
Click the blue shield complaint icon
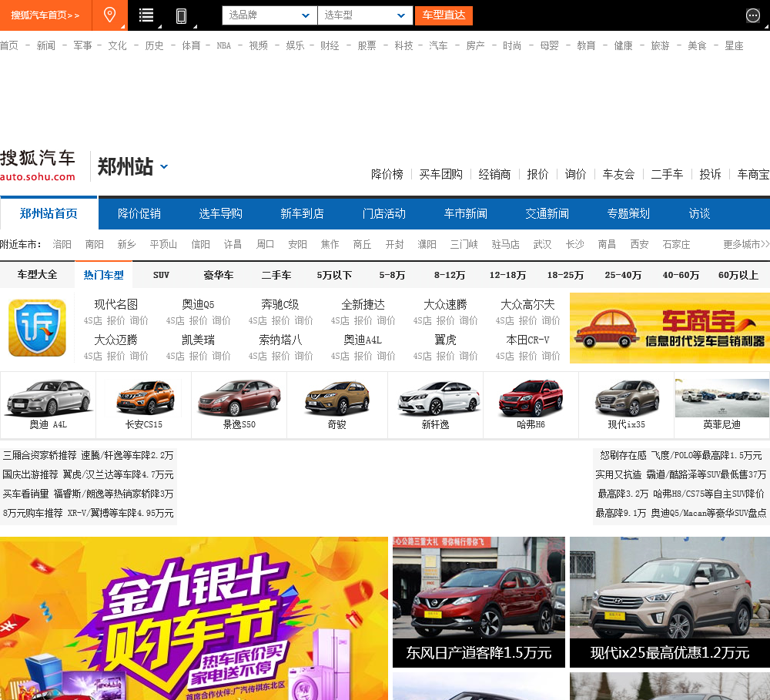coord(37,328)
